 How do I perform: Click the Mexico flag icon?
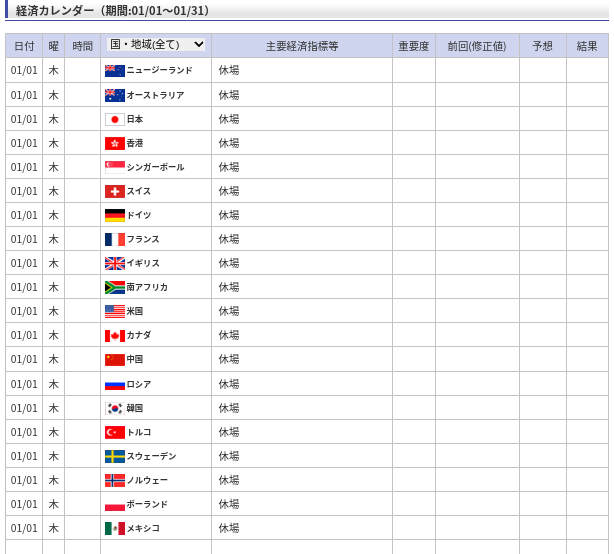(114, 528)
